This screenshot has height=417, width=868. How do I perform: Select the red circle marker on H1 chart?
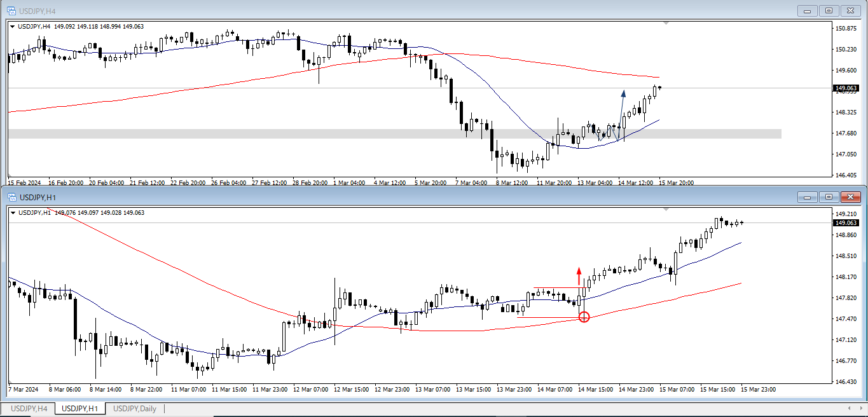(584, 317)
